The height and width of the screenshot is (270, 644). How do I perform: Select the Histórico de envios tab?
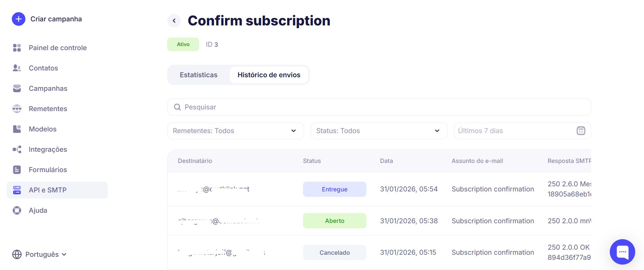(x=269, y=75)
